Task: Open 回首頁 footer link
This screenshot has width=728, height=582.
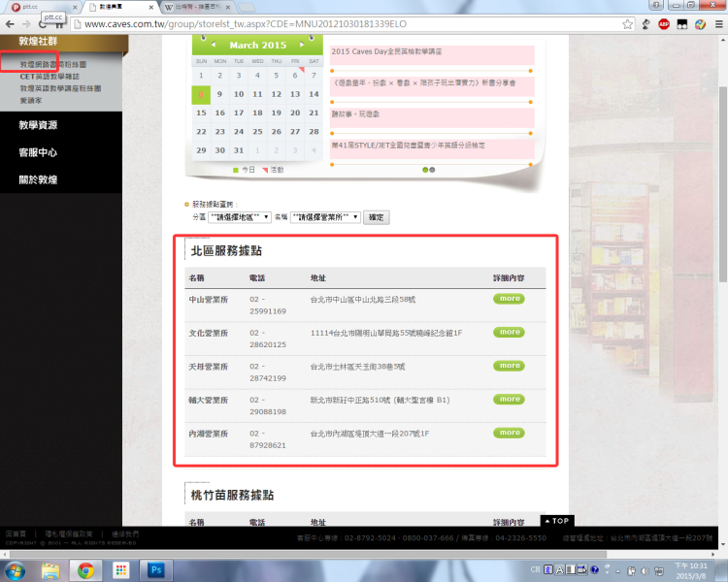Action: click(17, 534)
